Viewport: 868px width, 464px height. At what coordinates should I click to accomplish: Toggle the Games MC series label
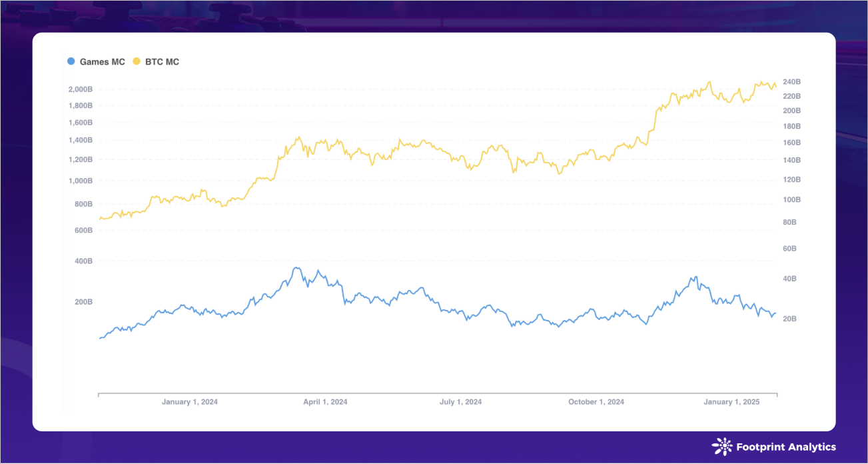click(x=102, y=62)
